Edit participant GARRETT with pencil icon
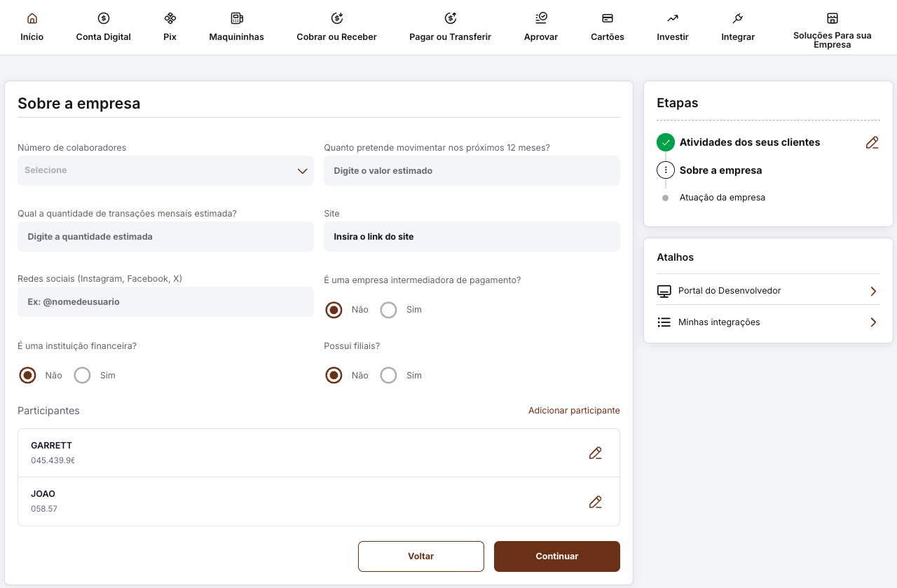897x588 pixels. [596, 453]
